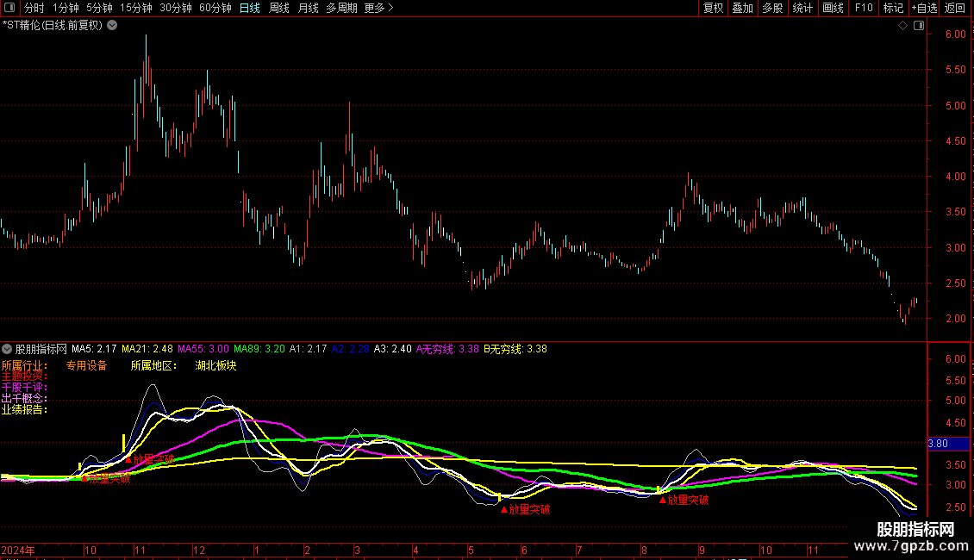Open the 统计 statistics tool
Viewport: 974px width, 560px height.
pyautogui.click(x=802, y=8)
